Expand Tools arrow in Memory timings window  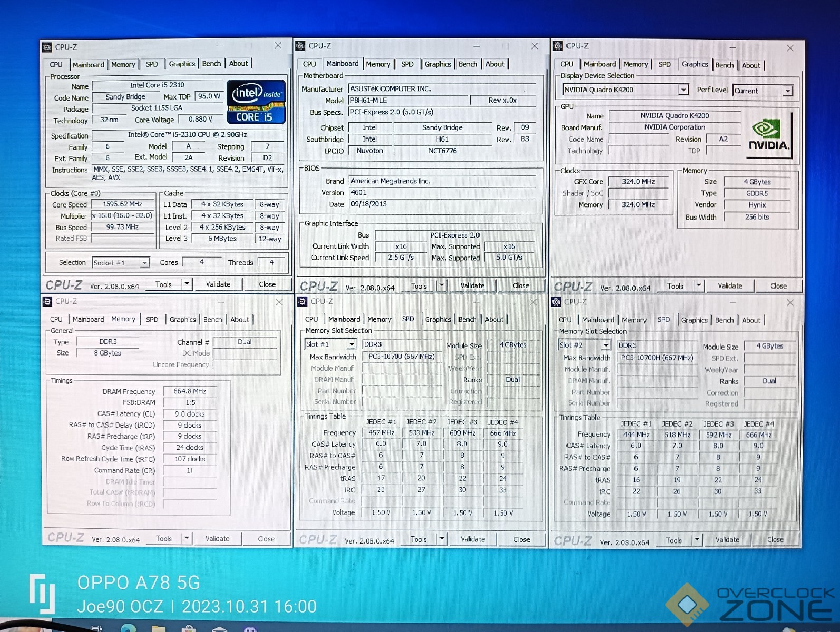(x=187, y=538)
